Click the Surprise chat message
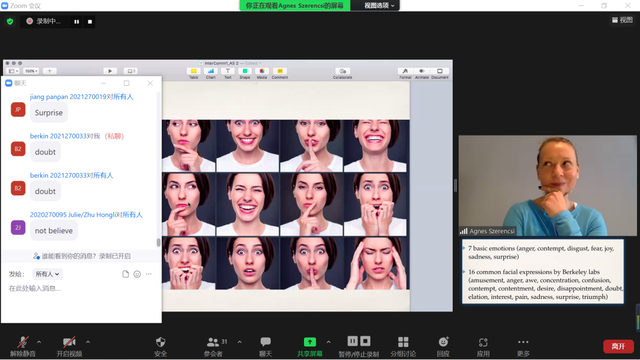This screenshot has height=360, width=640. [49, 113]
